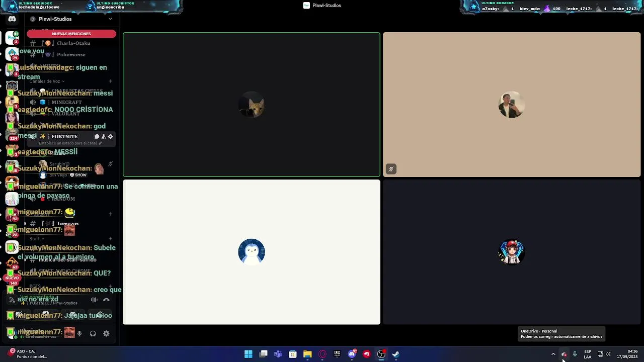644x362 pixels.
Task: Open server with 79 notifications badge
Action: [12, 53]
